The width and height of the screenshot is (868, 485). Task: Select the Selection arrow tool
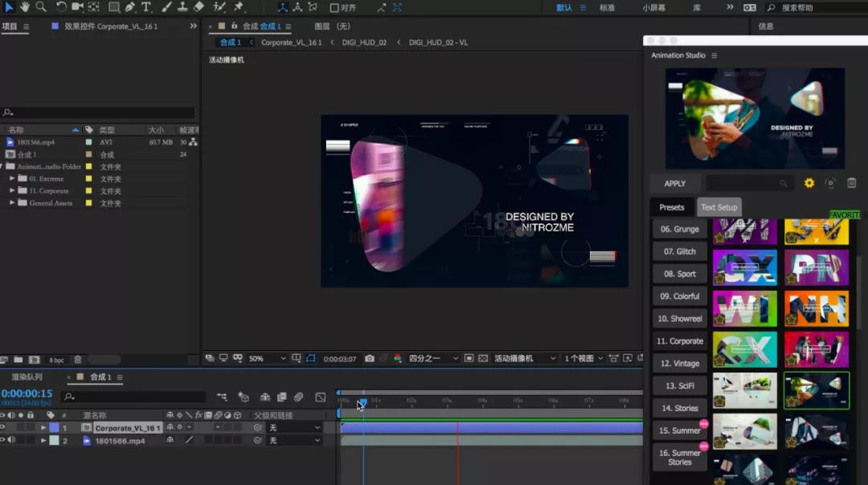tap(9, 7)
